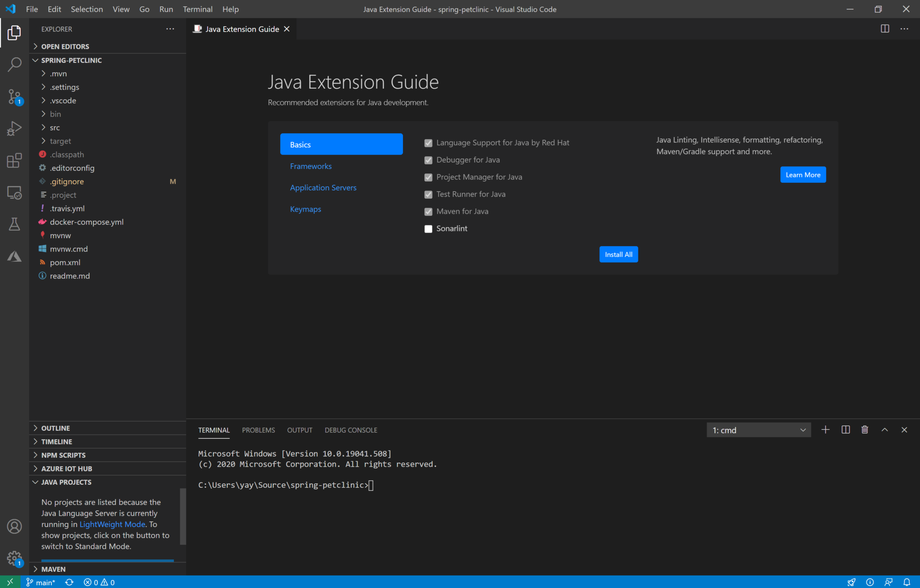The height and width of the screenshot is (588, 920).
Task: Open Manage gear icon at bottom left
Action: pos(15,557)
